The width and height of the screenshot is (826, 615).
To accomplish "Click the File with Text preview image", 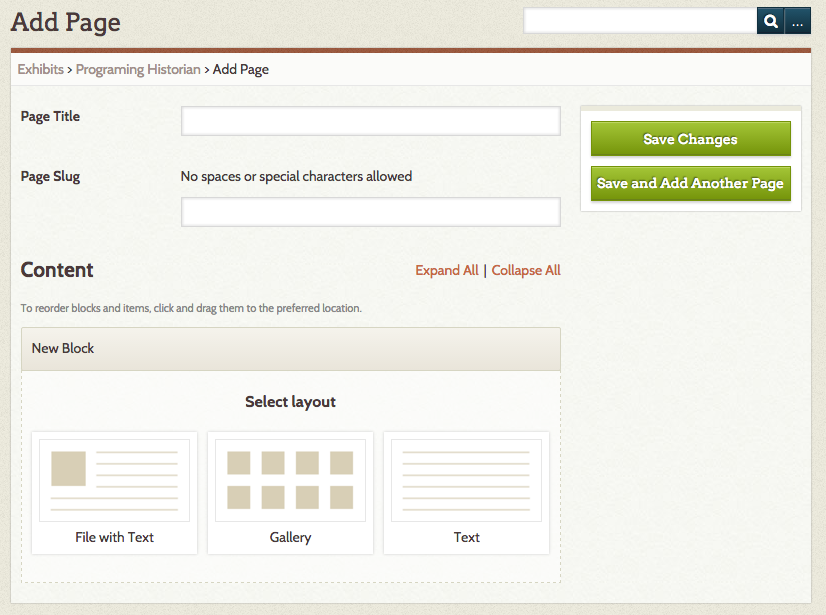I will (x=114, y=479).
